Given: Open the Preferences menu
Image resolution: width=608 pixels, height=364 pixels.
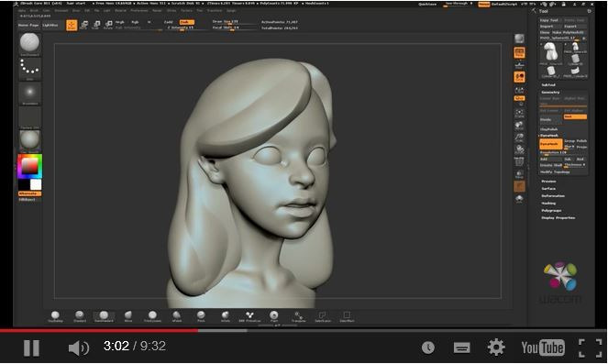Looking at the screenshot, I should coord(138,10).
